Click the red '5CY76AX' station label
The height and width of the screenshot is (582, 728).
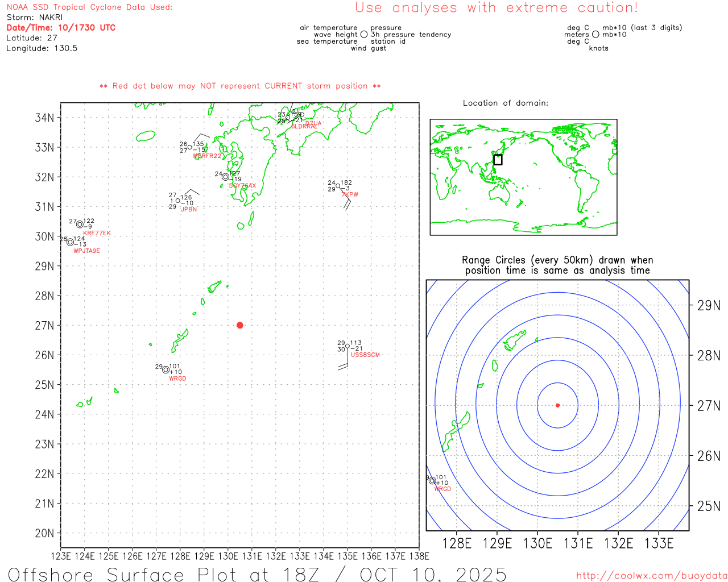(x=242, y=185)
